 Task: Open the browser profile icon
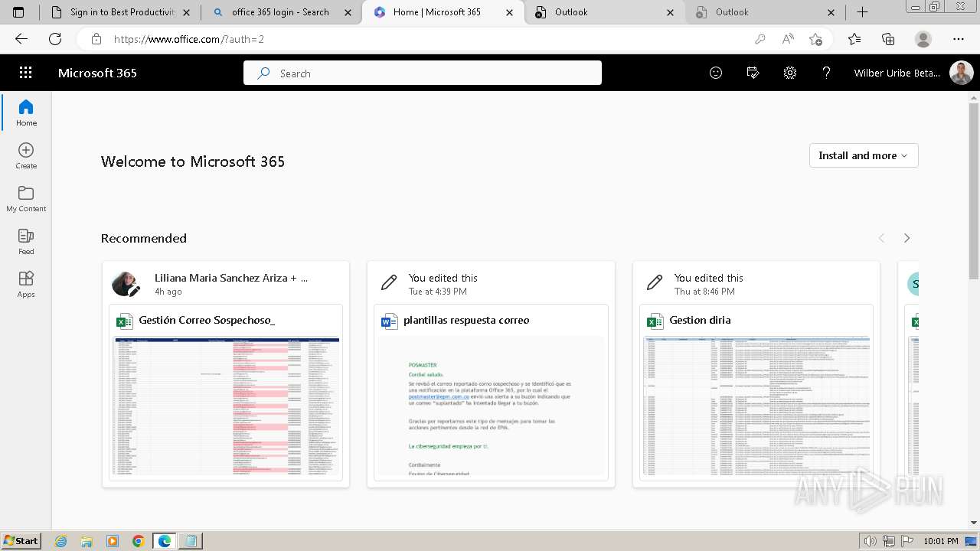point(923,39)
